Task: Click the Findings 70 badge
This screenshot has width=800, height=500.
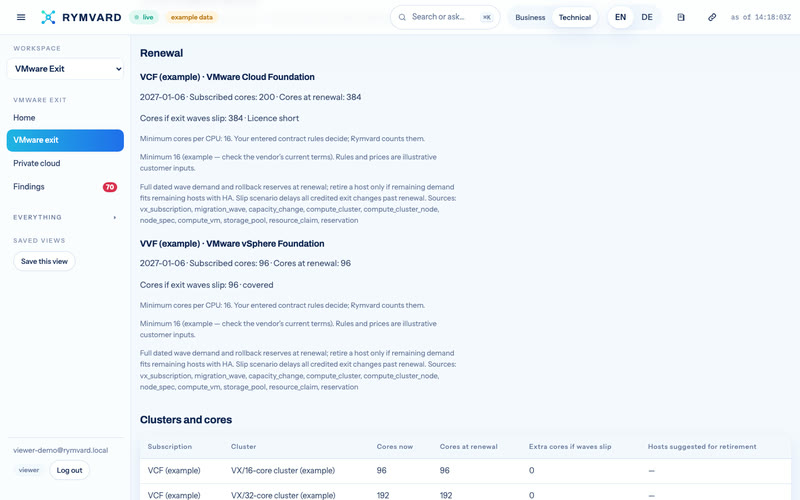Action: (x=110, y=187)
